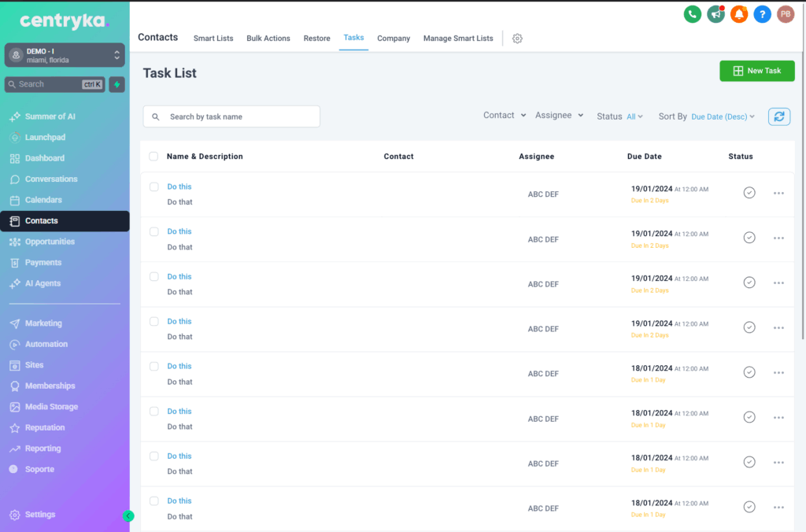Open the Sort By Due Date dropdown

point(722,116)
